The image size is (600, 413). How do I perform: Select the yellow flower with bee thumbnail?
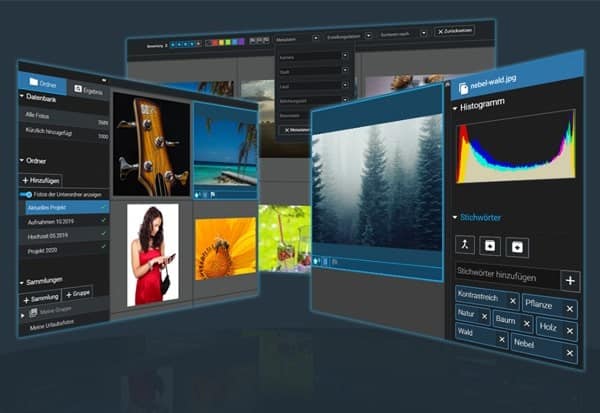(x=225, y=248)
